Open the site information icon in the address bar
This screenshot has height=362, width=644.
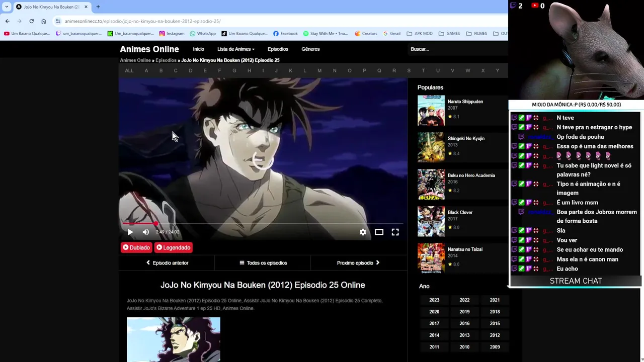point(58,21)
